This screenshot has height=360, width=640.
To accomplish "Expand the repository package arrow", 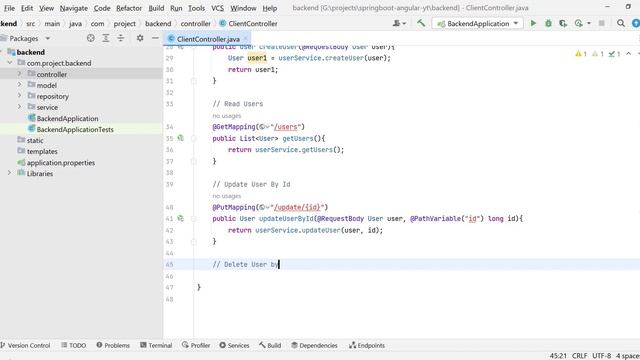I will pyautogui.click(x=19, y=96).
